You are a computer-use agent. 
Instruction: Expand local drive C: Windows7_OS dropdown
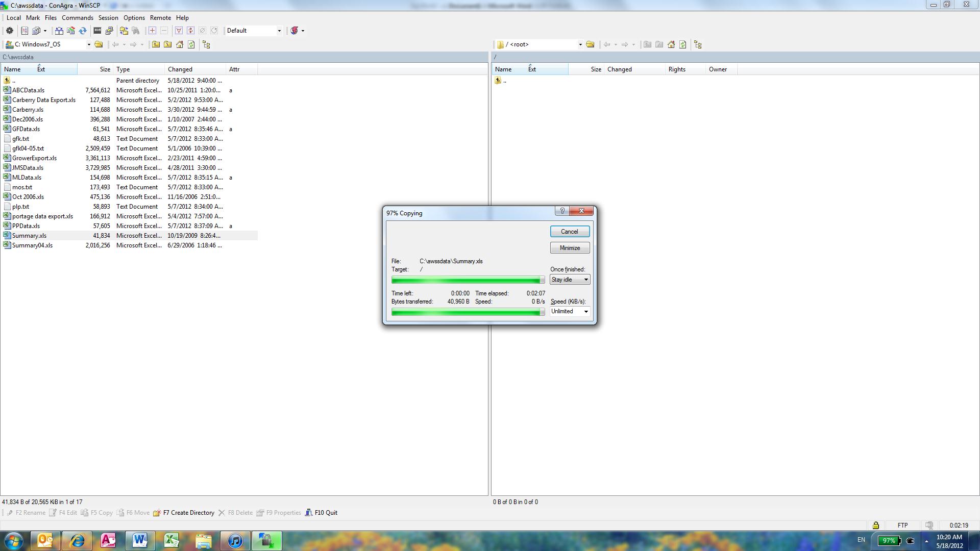point(89,44)
